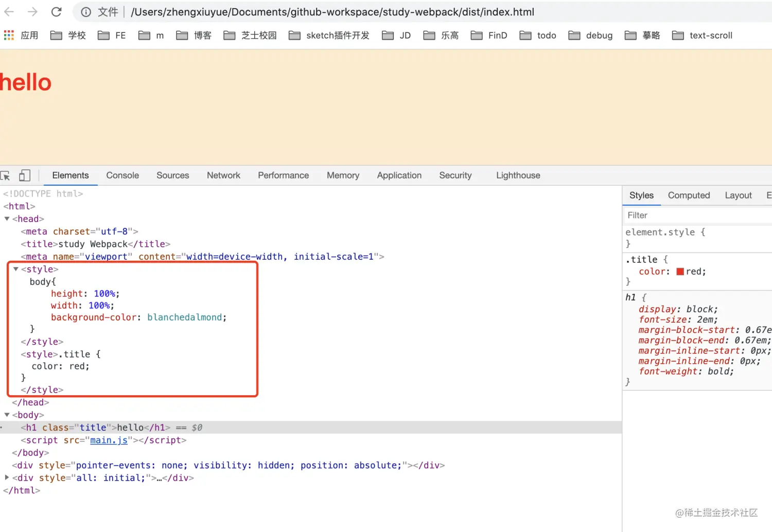Select the Computed sidebar tab

(689, 196)
